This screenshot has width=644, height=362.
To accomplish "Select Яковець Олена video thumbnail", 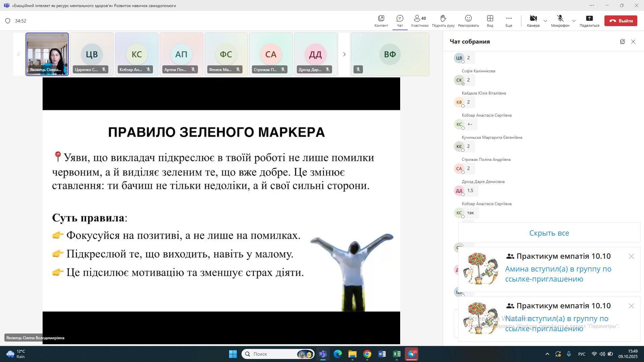I will 47,54.
